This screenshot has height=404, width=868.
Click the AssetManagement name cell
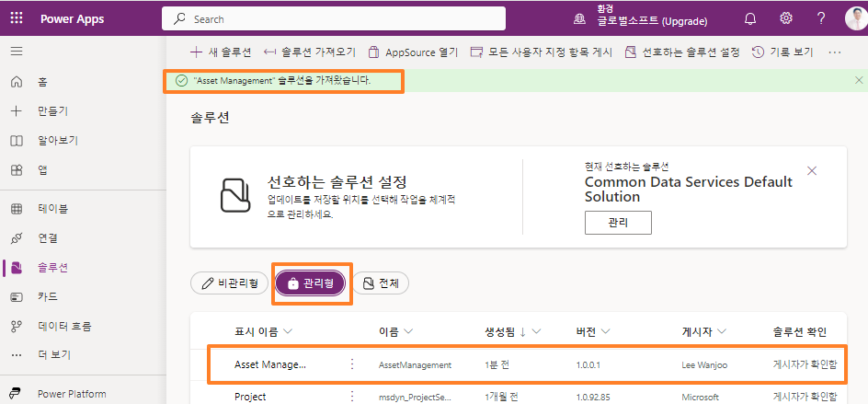(416, 365)
